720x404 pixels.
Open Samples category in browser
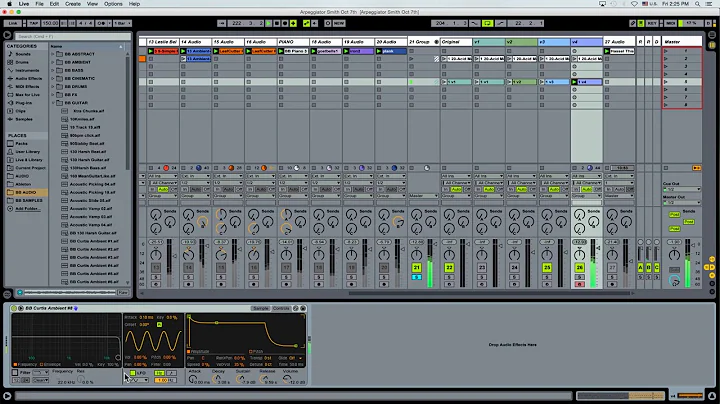[24, 119]
